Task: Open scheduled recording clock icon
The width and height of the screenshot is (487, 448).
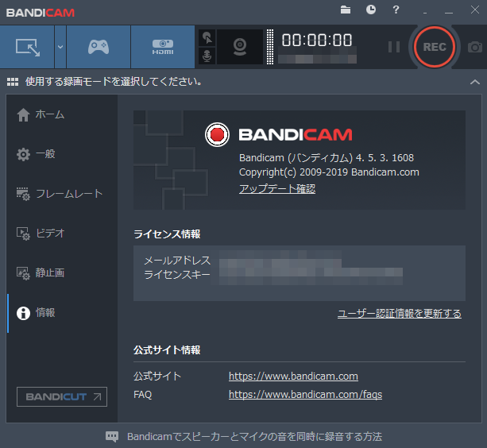Action: [370, 10]
